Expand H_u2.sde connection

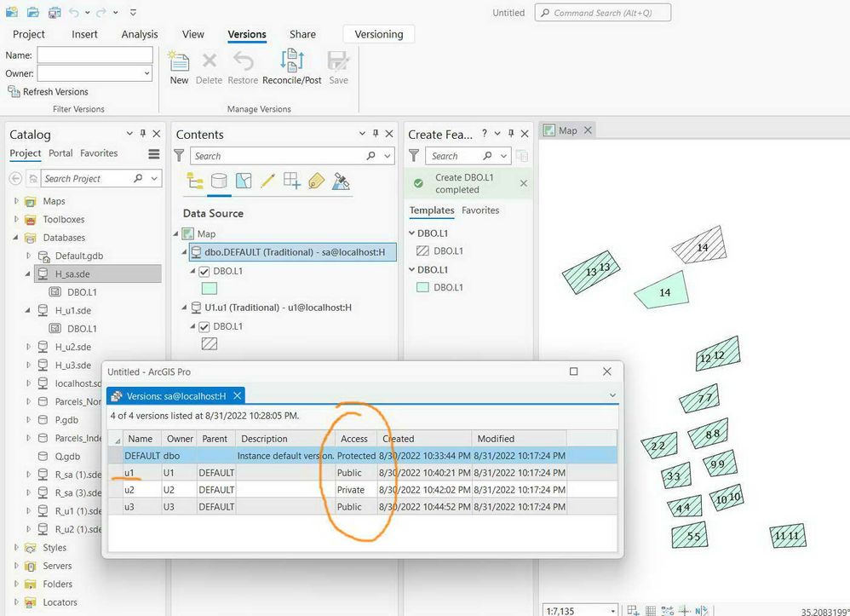28,347
